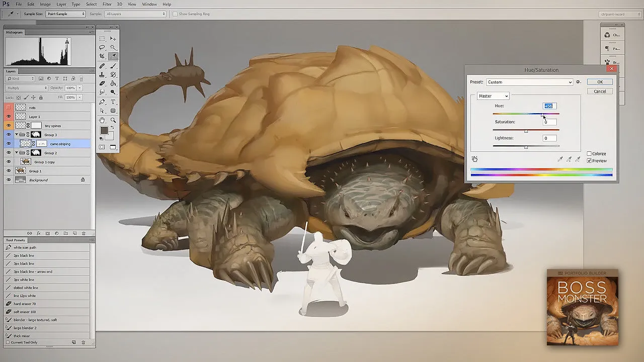Add a layer style with fx icon

(39, 233)
